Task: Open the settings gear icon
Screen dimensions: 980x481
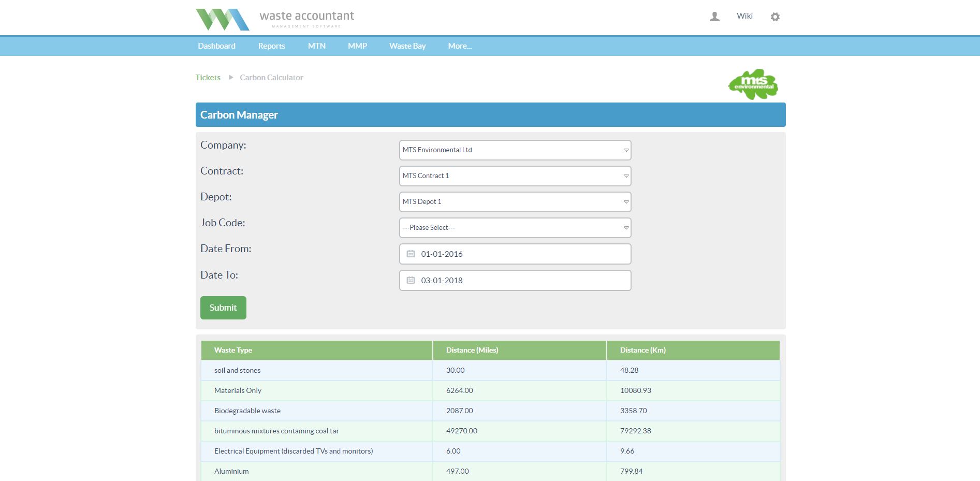Action: (775, 17)
